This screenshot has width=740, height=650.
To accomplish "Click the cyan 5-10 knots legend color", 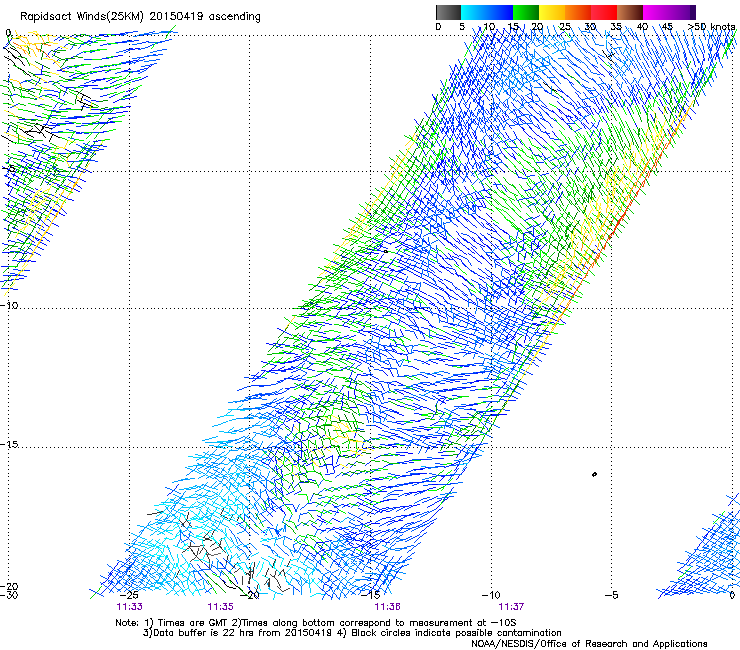I will (x=474, y=12).
